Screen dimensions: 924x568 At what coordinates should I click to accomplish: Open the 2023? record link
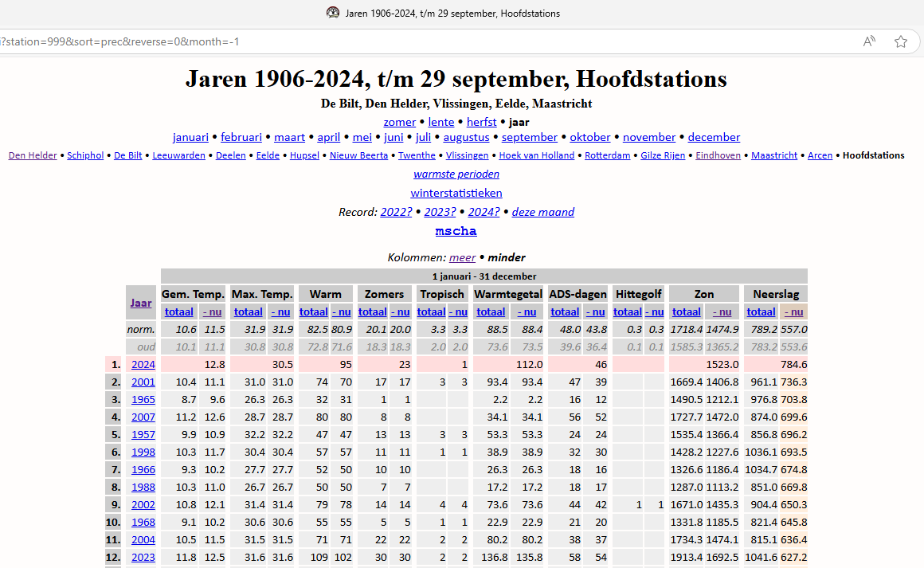tap(440, 212)
